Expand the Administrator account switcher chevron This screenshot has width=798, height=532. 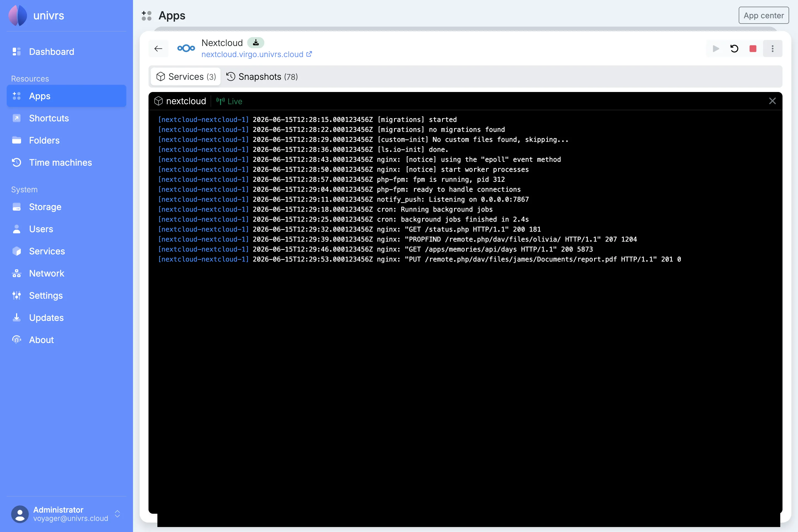[117, 514]
